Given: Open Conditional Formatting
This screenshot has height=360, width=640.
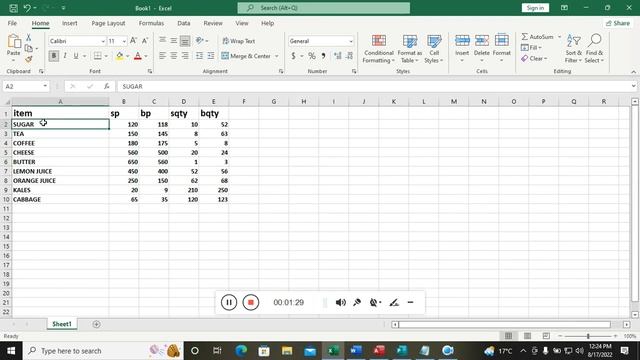Looking at the screenshot, I should pos(378,49).
